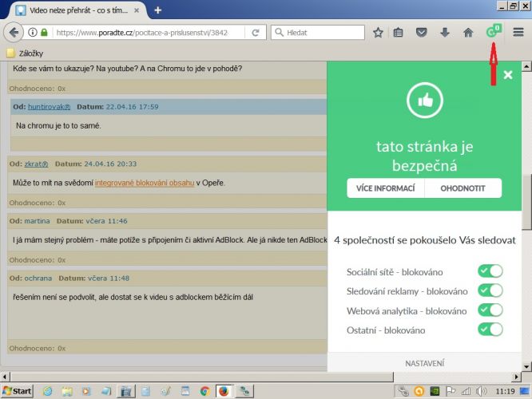Viewport: 532px width, 399px height.
Task: Go to home page icon
Action: point(468,33)
